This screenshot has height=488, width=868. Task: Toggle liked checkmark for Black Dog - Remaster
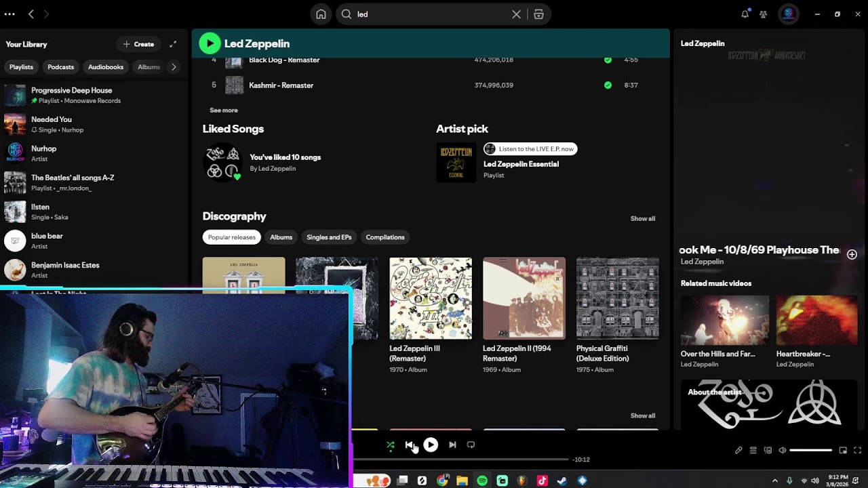[608, 60]
